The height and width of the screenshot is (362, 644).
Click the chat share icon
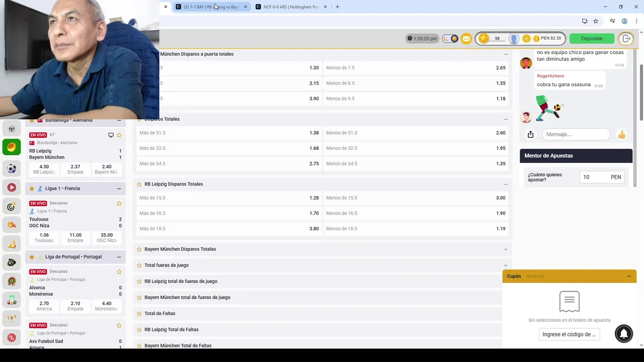tap(530, 134)
